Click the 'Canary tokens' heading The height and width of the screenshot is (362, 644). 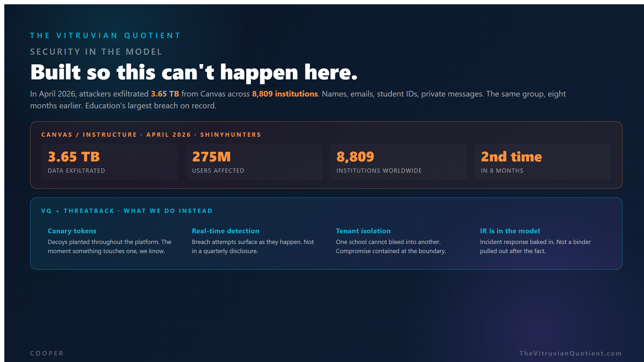coord(72,231)
